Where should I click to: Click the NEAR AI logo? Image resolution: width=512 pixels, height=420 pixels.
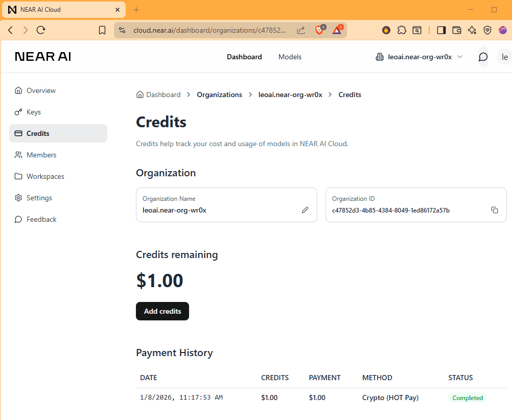42,56
